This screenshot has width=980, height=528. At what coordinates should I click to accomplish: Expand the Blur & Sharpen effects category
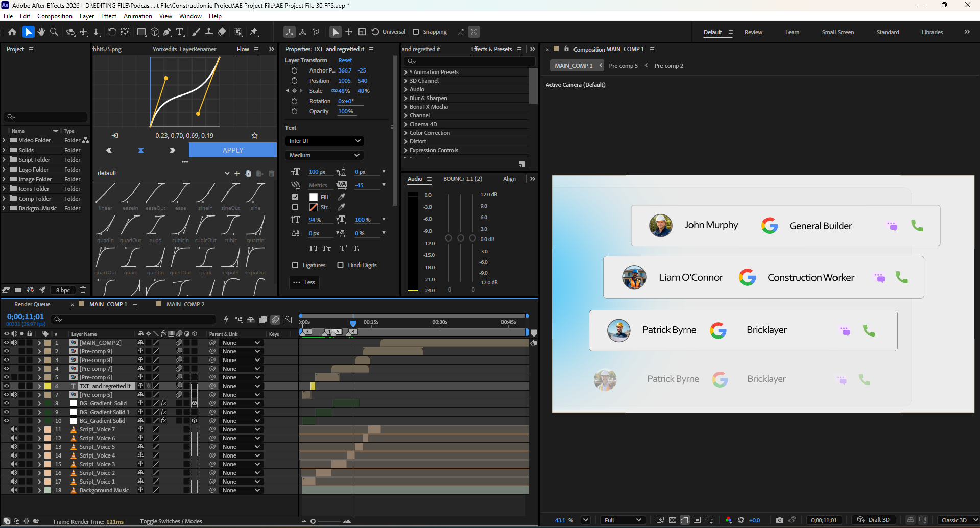(x=405, y=98)
